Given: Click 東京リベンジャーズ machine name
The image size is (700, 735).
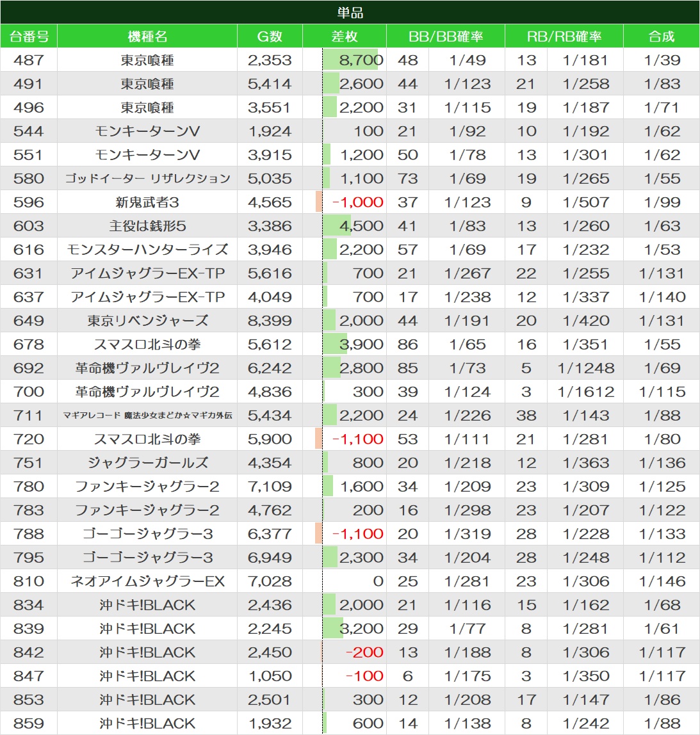Looking at the screenshot, I should (x=147, y=321).
